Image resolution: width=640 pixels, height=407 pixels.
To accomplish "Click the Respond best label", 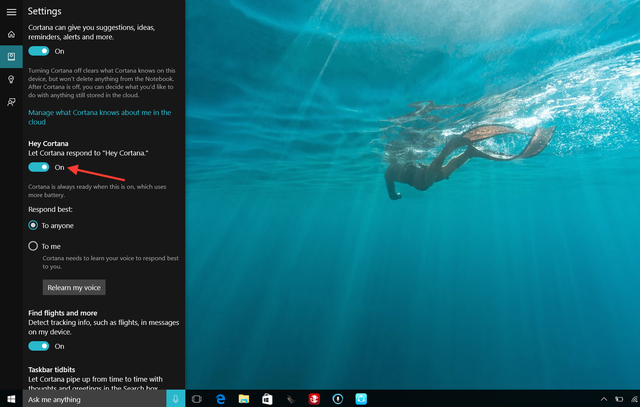I will coord(50,209).
